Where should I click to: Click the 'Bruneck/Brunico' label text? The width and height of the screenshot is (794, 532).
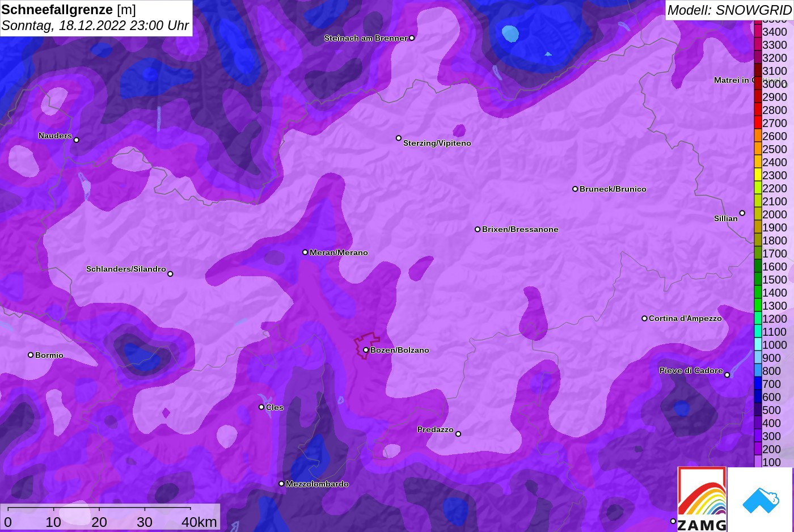(x=613, y=189)
